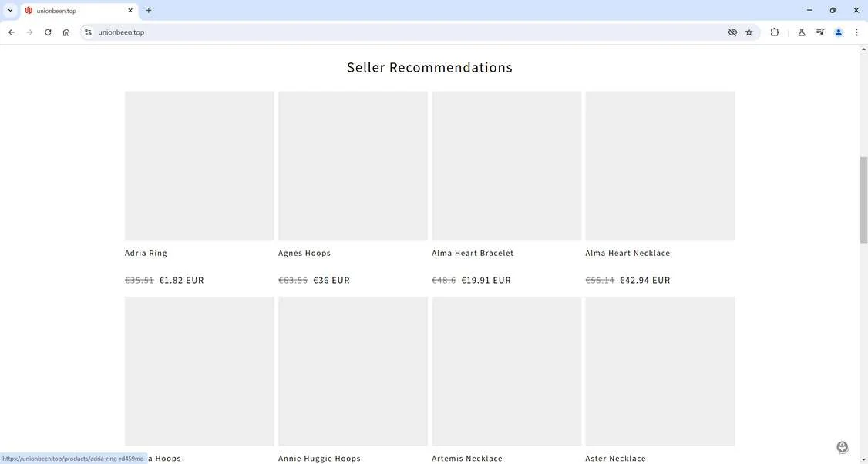Click the Agnes Hoops product image
Screen dimensions: 868x464
[353, 166]
